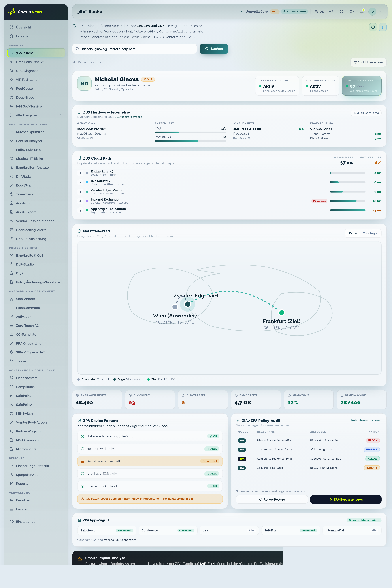The image size is (392, 588).
Task: Open Favoriten star item
Action: 36,36
